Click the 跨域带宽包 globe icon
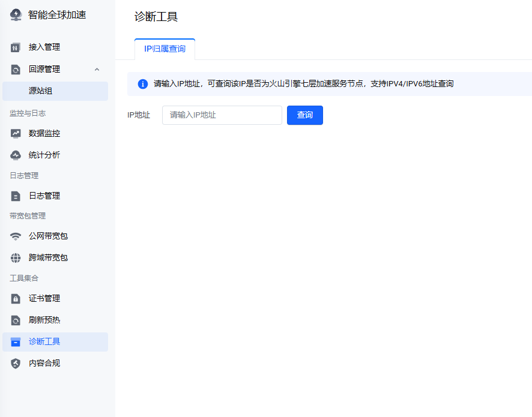 click(x=16, y=258)
